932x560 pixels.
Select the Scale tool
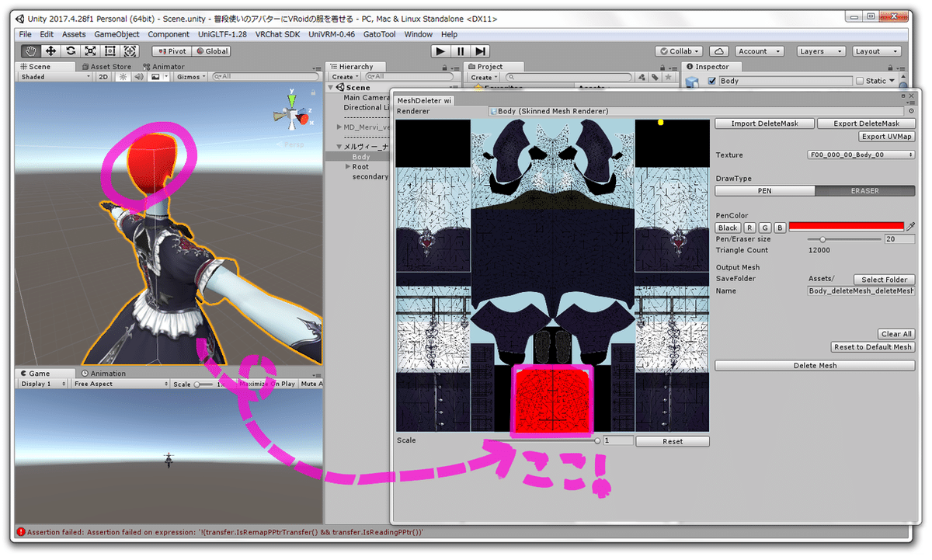point(90,51)
